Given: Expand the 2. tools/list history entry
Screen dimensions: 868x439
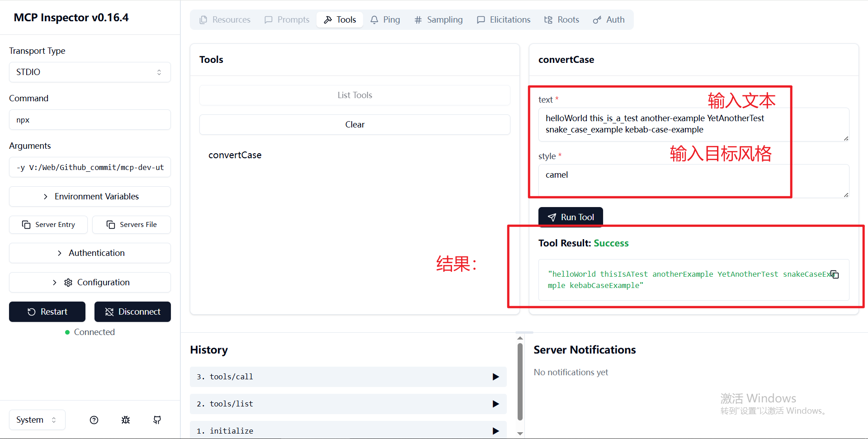Looking at the screenshot, I should pos(348,404).
